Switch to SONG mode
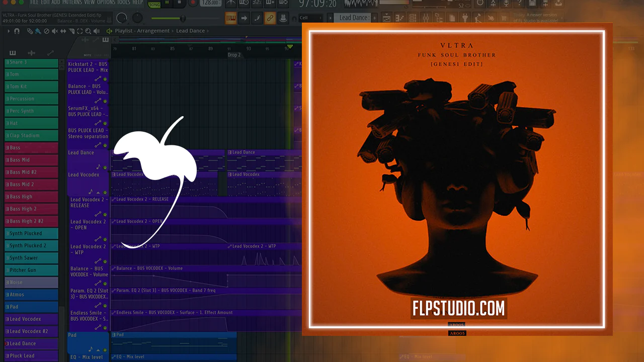Viewport: 644px width, 362px height. click(x=153, y=4)
